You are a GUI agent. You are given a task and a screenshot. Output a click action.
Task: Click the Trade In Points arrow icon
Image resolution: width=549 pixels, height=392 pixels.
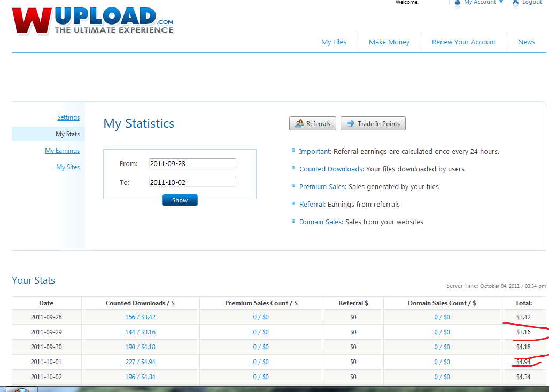pos(351,123)
